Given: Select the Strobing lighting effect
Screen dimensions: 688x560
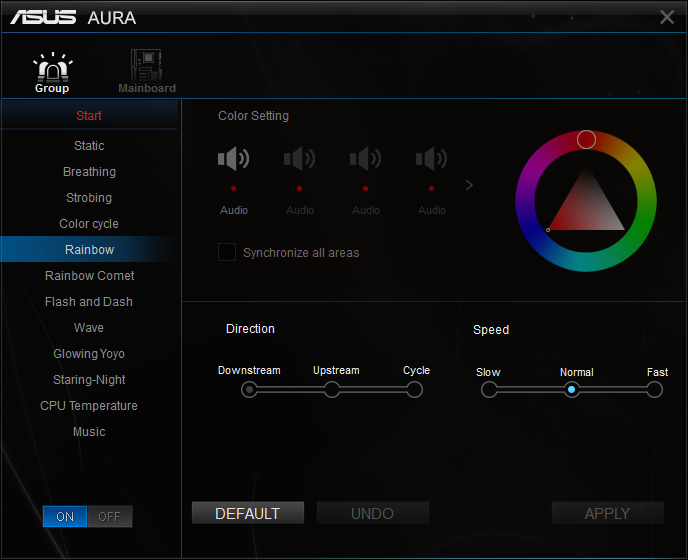Looking at the screenshot, I should [89, 197].
